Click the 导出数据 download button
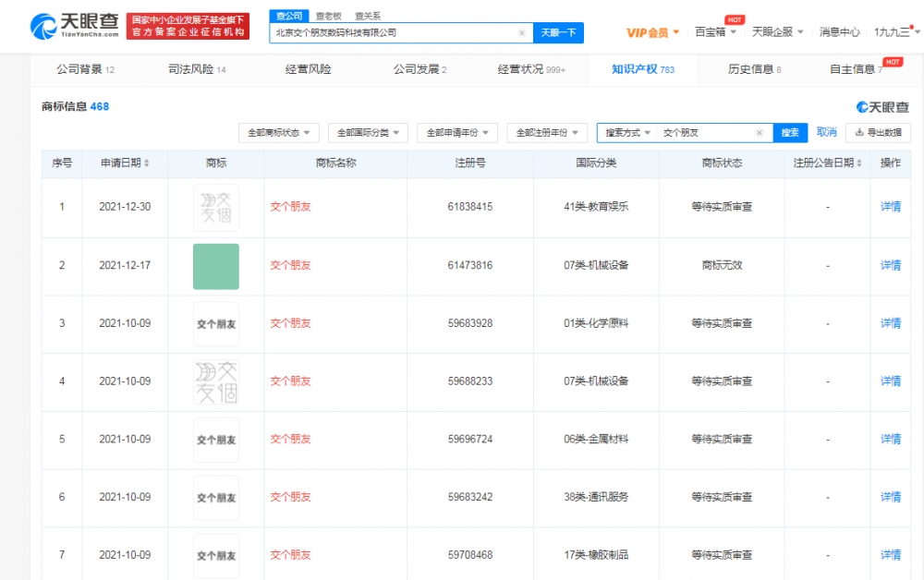 pos(878,132)
